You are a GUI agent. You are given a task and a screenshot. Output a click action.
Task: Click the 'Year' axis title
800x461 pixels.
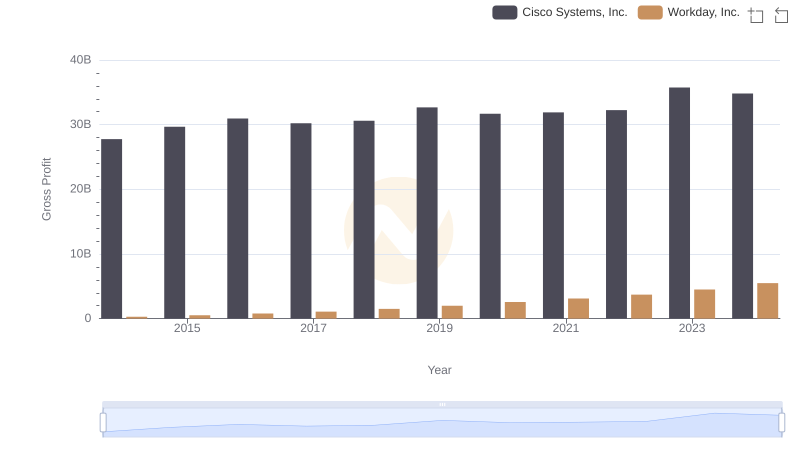(439, 370)
